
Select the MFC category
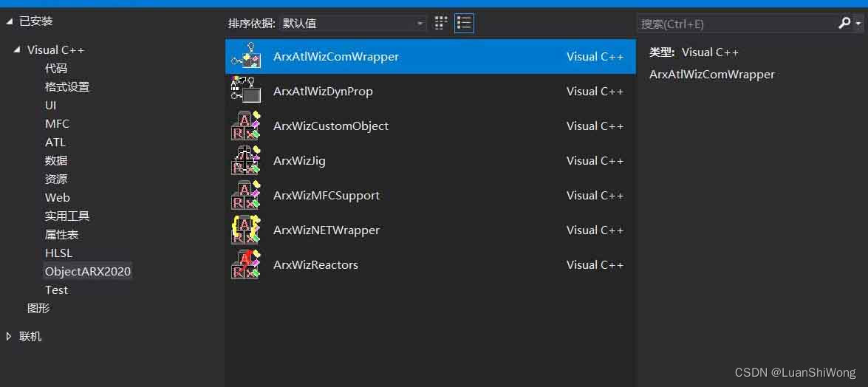click(x=58, y=123)
